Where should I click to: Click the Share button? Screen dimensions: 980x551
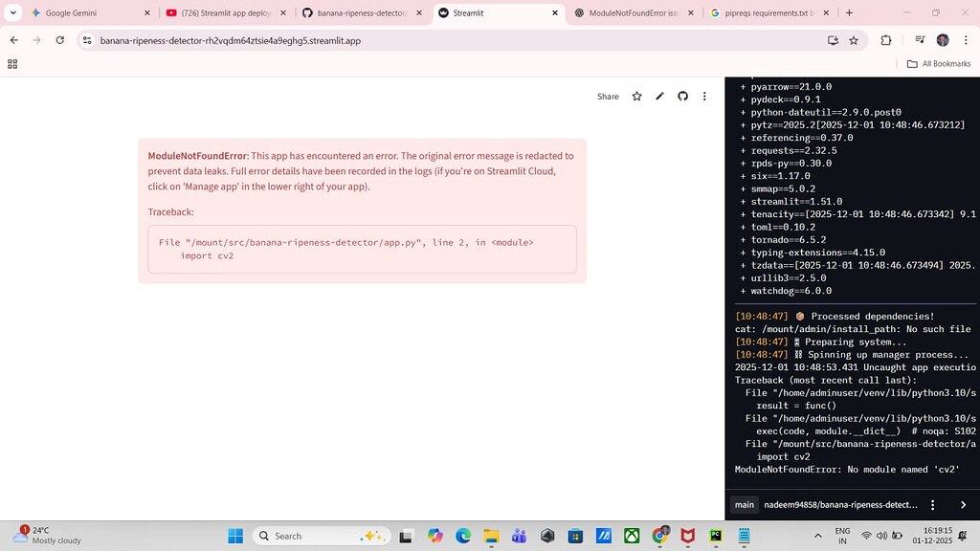pos(607,96)
